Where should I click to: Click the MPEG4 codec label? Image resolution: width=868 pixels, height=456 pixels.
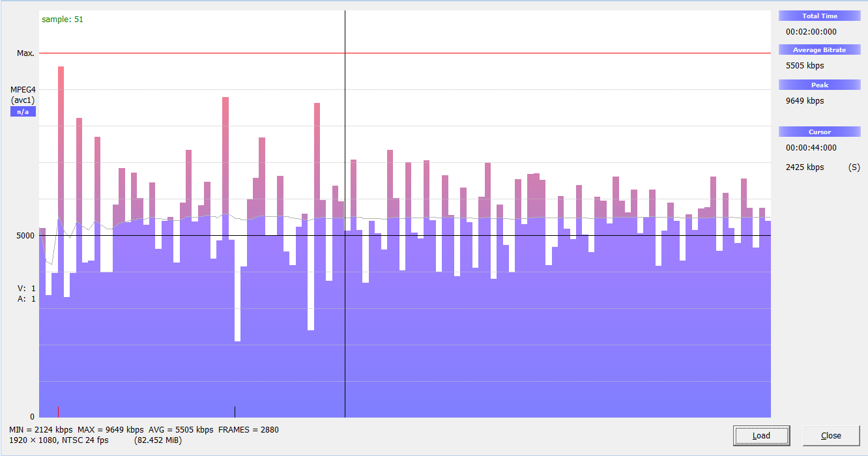click(23, 89)
